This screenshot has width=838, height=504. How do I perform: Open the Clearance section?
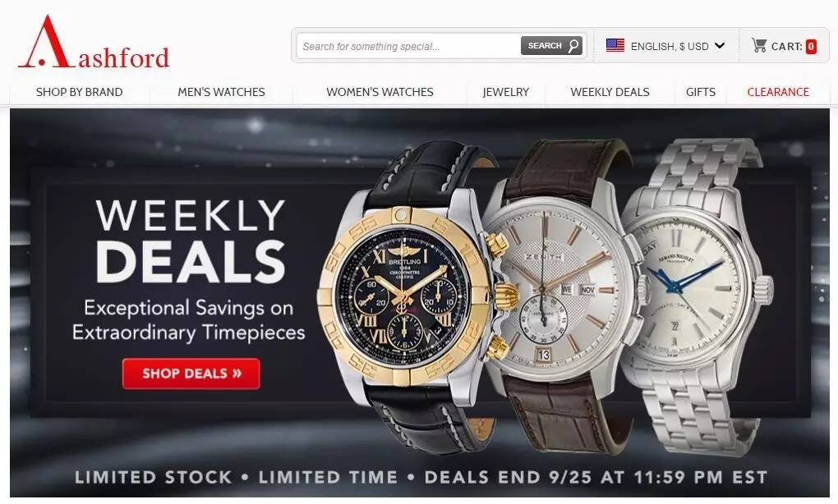778,92
